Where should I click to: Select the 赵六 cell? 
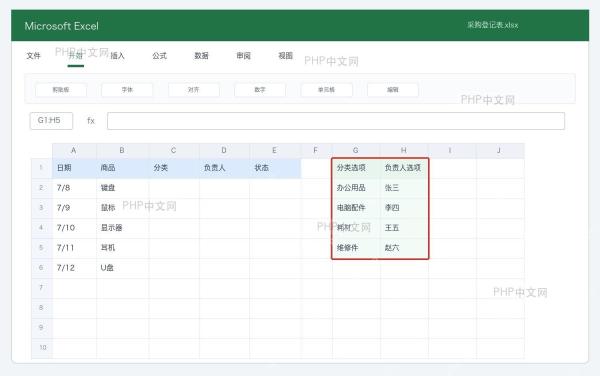(x=404, y=248)
